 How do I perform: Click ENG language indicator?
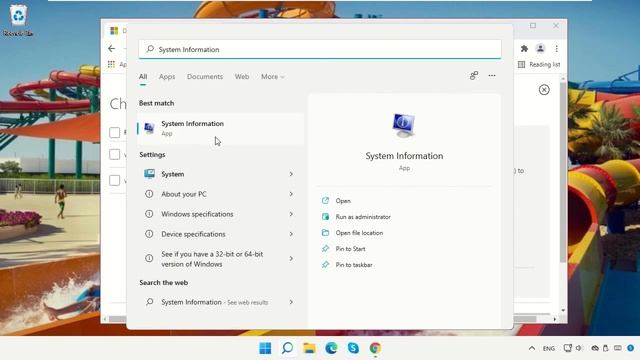(x=549, y=349)
